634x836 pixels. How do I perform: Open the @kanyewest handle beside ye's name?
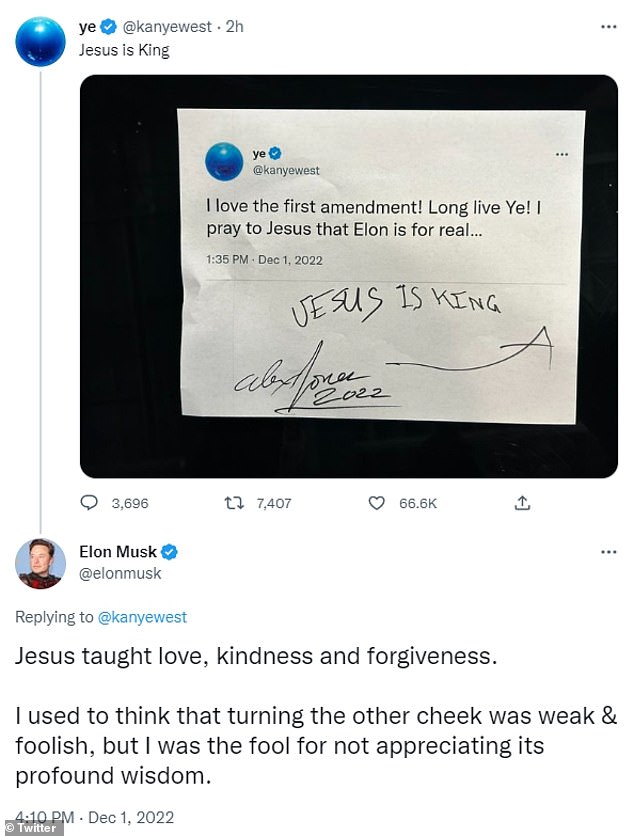[x=169, y=27]
